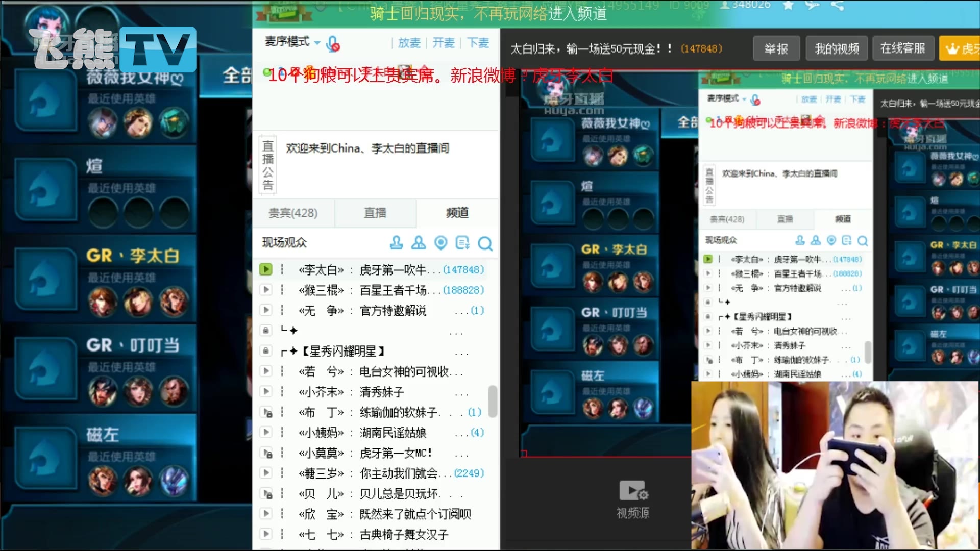Expand the 欣宝 channel row arrow
The image size is (980, 551).
click(265, 514)
